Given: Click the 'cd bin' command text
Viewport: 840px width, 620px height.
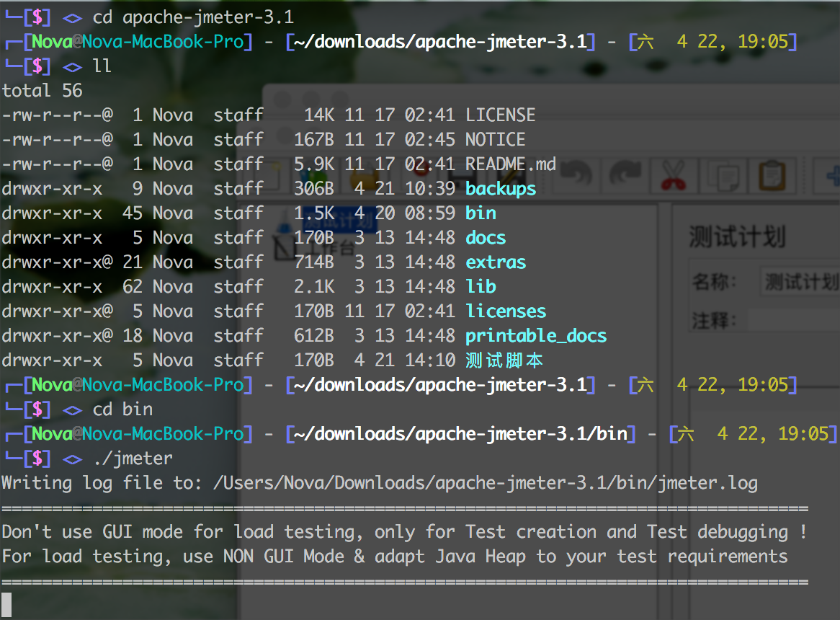Looking at the screenshot, I should point(122,409).
